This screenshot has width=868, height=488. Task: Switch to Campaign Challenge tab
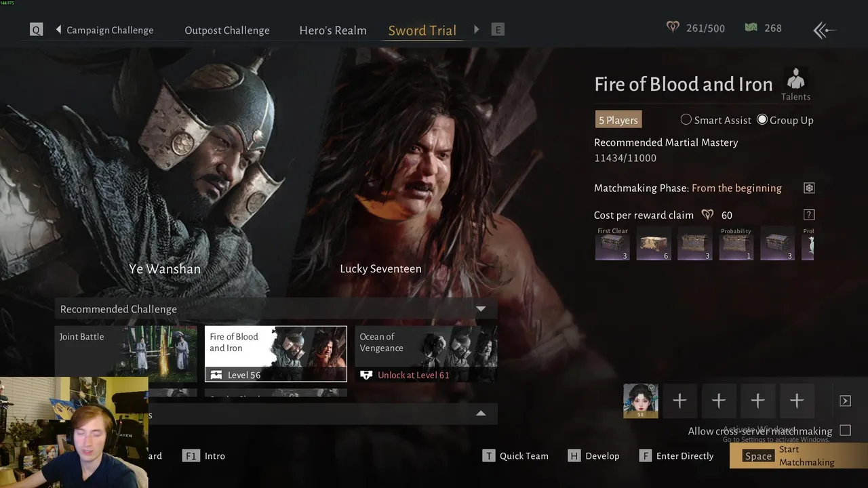[x=110, y=30]
